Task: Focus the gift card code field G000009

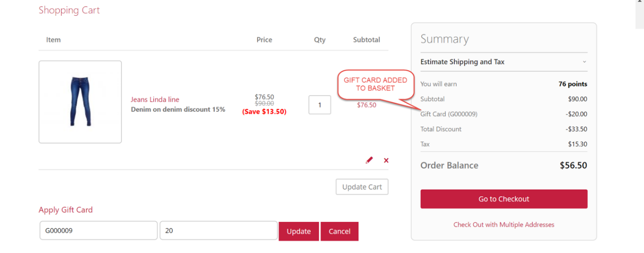Action: coord(98,231)
